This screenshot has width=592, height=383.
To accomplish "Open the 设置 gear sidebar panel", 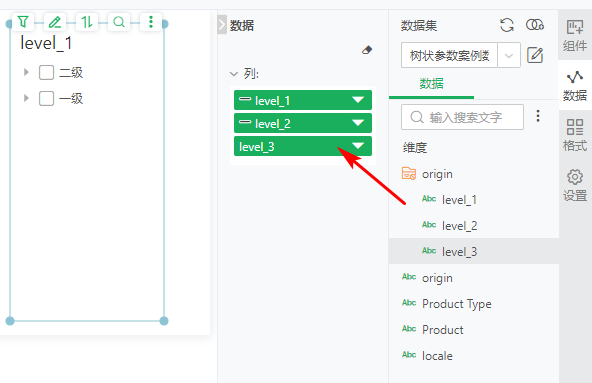I will (x=575, y=185).
